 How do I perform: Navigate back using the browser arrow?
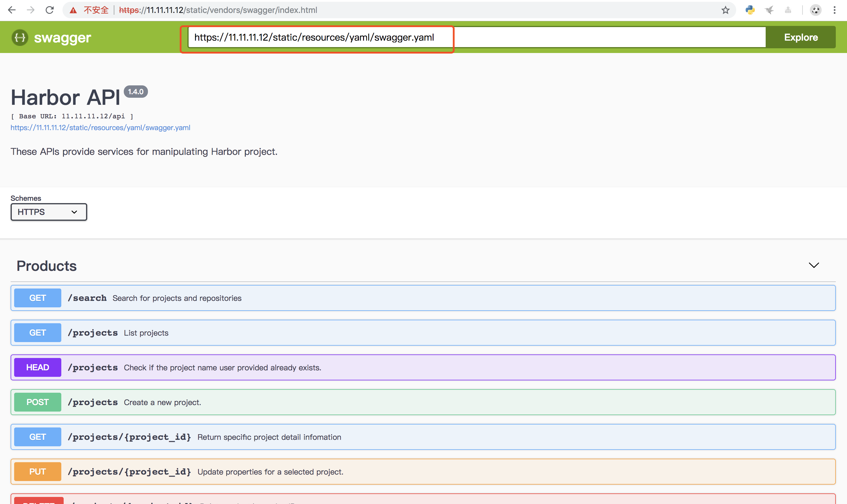[11, 10]
